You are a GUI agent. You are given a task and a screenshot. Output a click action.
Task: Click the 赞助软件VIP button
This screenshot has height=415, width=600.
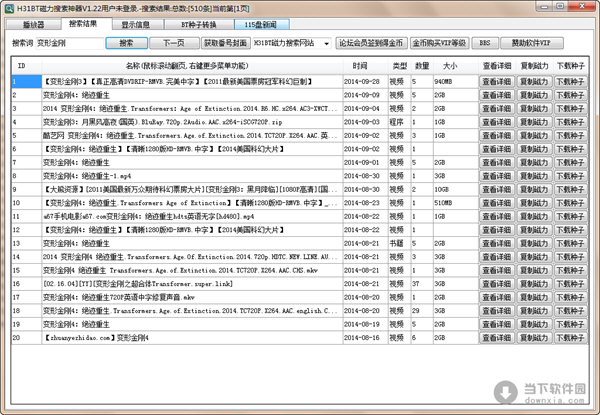(532, 43)
